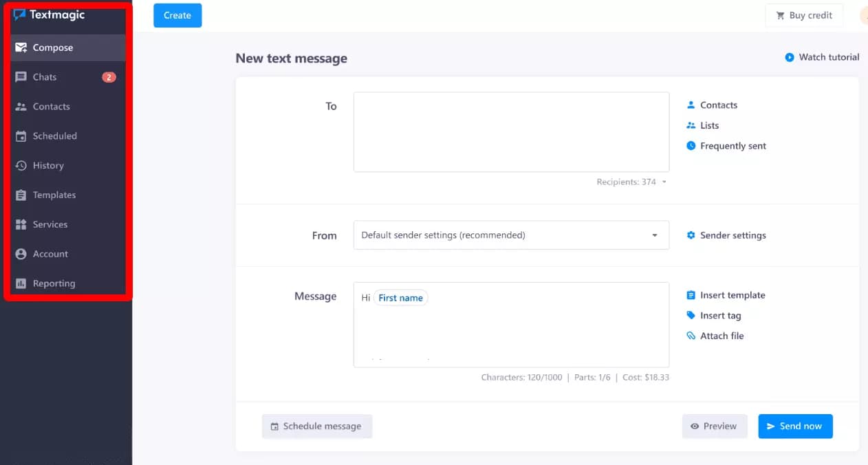
Task: Click the Chats speech bubble icon
Action: [x=21, y=77]
